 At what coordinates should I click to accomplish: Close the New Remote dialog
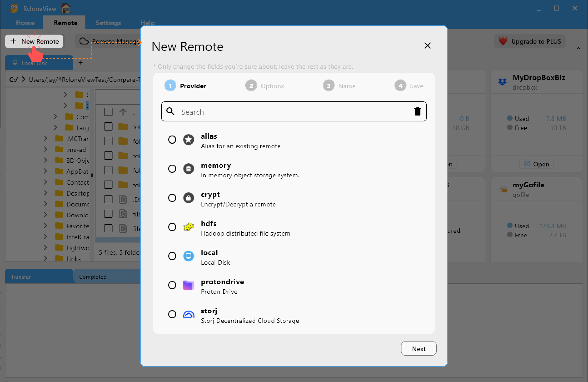coord(427,45)
